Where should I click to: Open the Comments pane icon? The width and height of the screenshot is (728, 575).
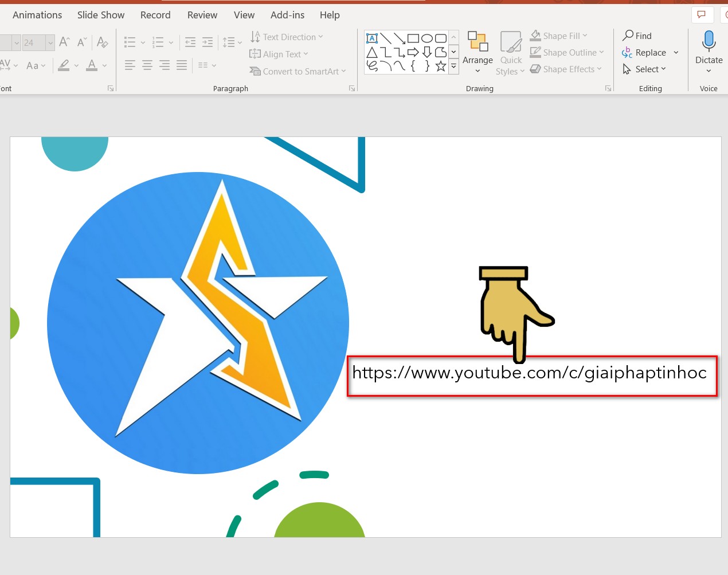tap(702, 14)
